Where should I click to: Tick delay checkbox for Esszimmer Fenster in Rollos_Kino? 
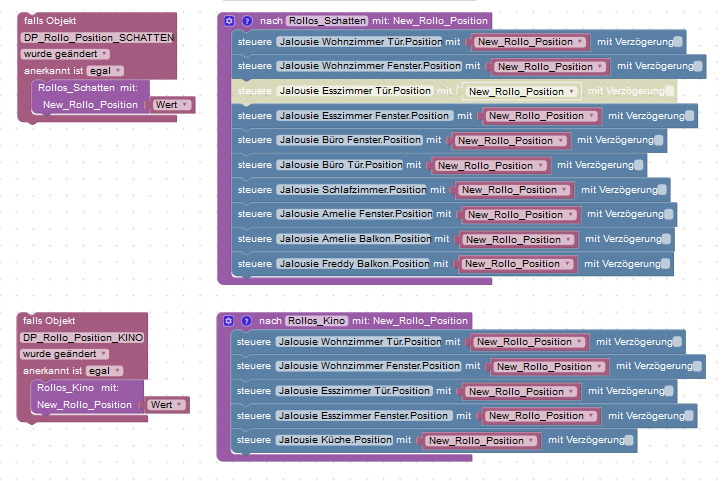(689, 416)
